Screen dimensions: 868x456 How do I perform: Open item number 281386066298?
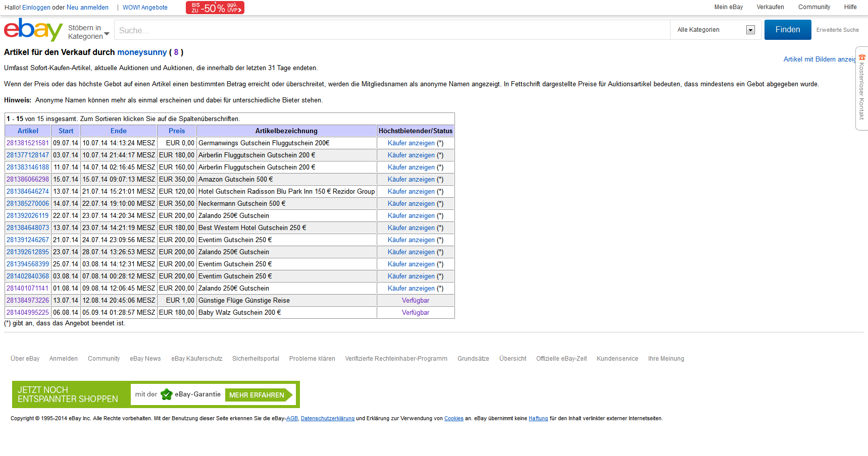click(28, 180)
